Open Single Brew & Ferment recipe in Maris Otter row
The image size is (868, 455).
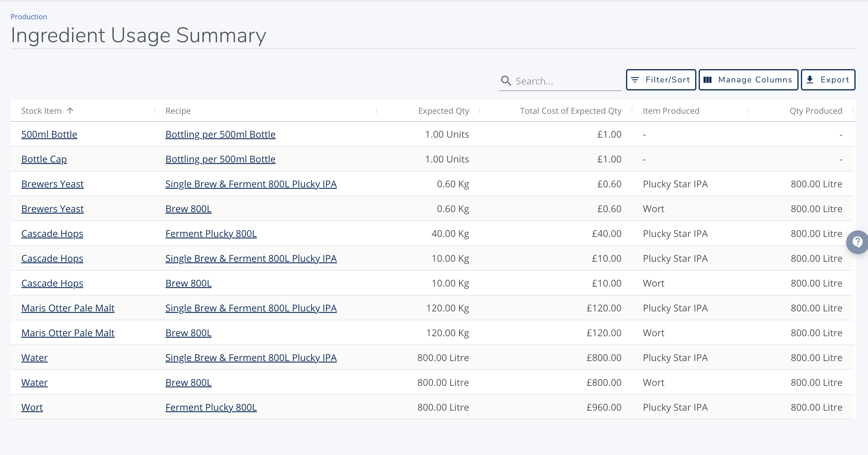click(x=251, y=308)
